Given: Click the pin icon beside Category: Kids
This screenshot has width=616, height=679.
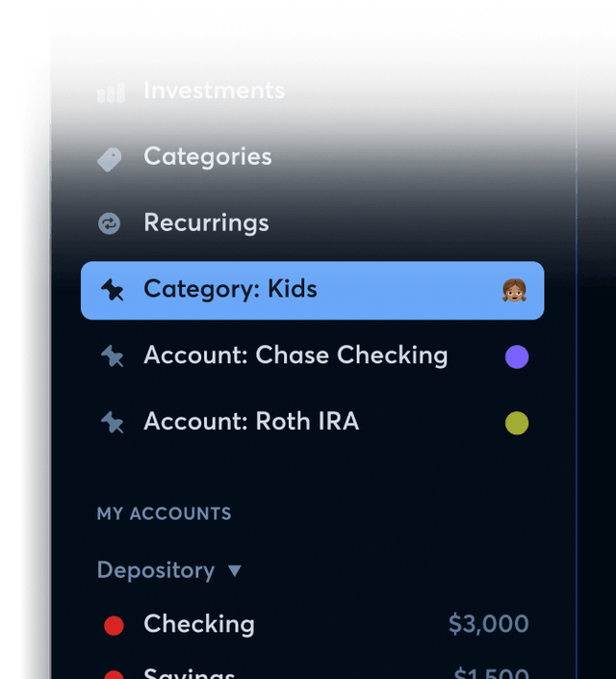Looking at the screenshot, I should [x=112, y=290].
